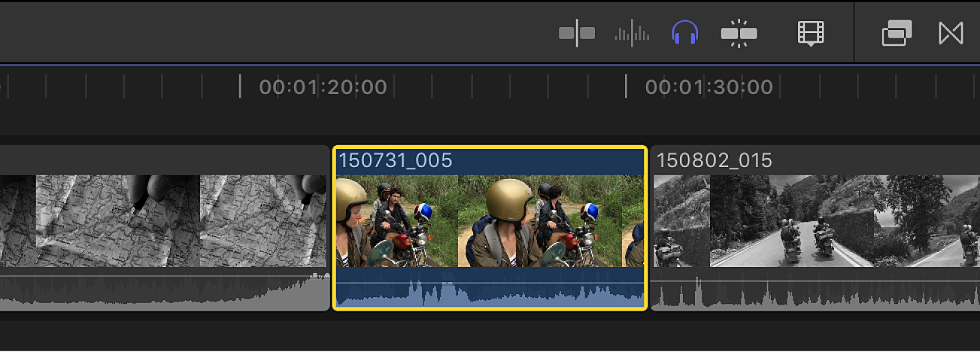Click the 150802_015 clip name label
Viewport: 980px width, 352px height.
click(715, 160)
